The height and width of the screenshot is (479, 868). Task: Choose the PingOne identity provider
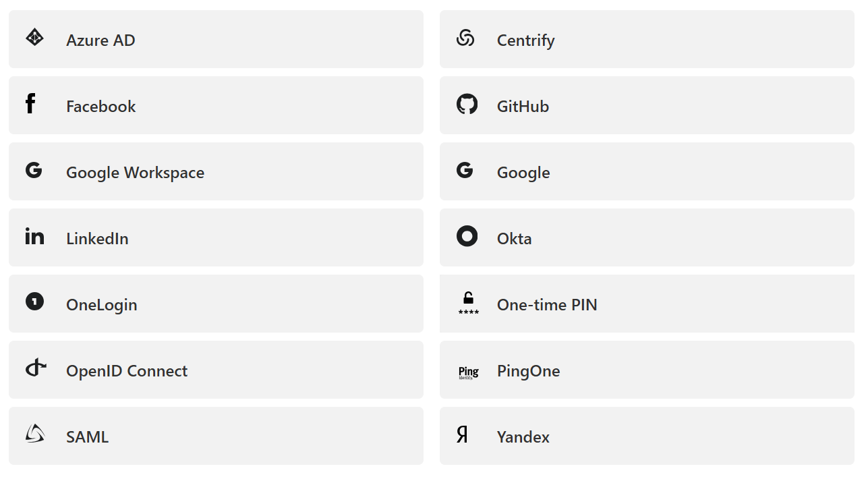pos(528,371)
